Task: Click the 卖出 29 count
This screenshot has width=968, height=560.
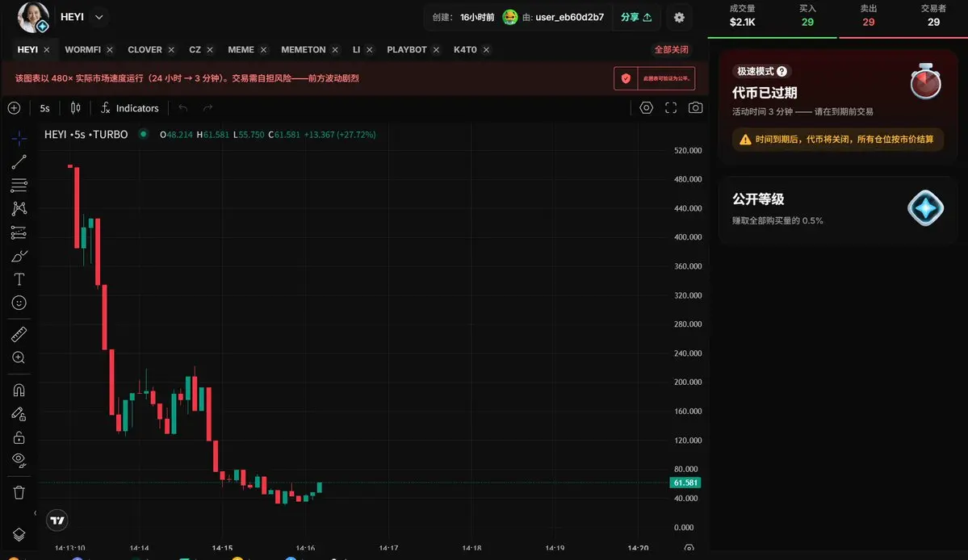Action: point(869,16)
